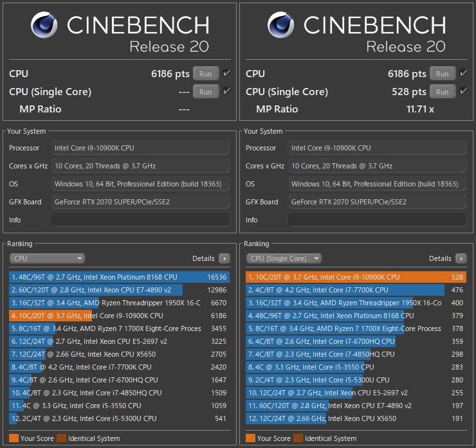The width and height of the screenshot is (476, 448).
Task: Run the CPU Single Core test in right window
Action: coord(443,92)
